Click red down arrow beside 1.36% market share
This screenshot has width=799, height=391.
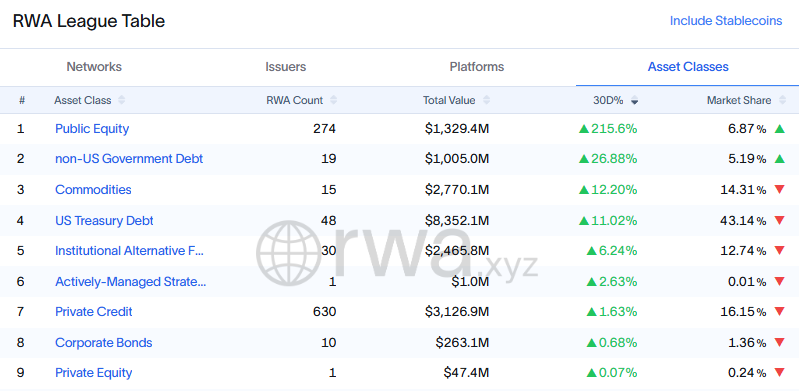click(x=780, y=343)
